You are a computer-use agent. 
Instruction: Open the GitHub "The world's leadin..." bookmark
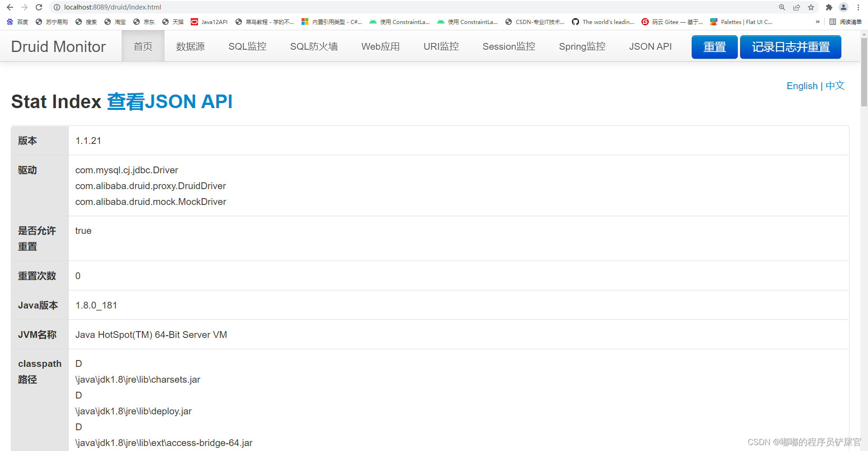click(603, 22)
